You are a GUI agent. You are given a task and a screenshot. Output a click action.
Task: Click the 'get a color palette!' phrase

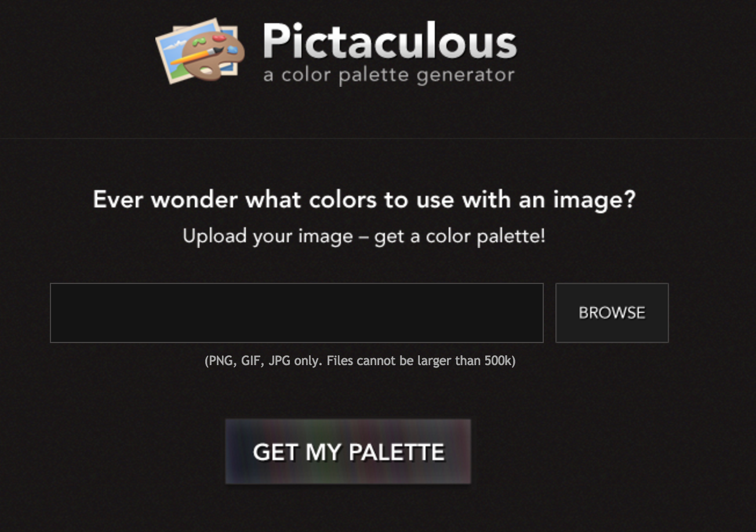pos(460,237)
